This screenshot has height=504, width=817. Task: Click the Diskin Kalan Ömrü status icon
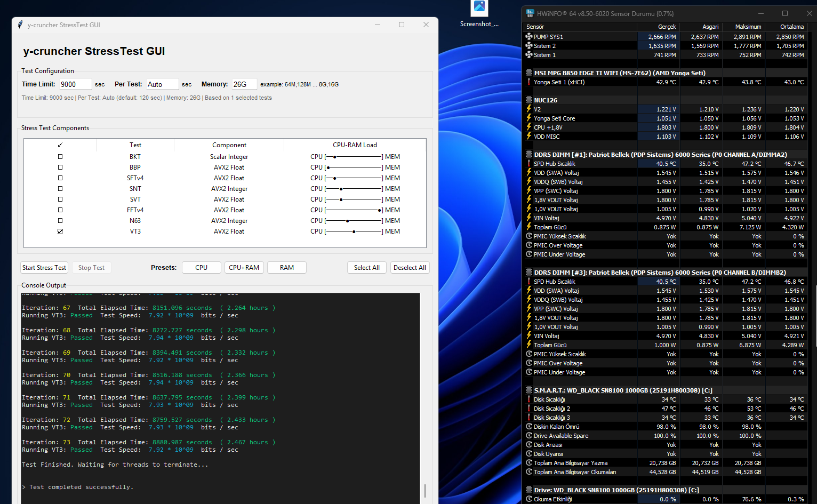pos(529,427)
